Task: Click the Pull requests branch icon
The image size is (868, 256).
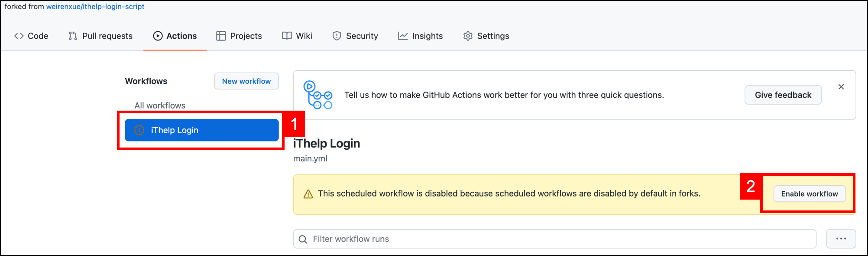Action: pyautogui.click(x=73, y=36)
